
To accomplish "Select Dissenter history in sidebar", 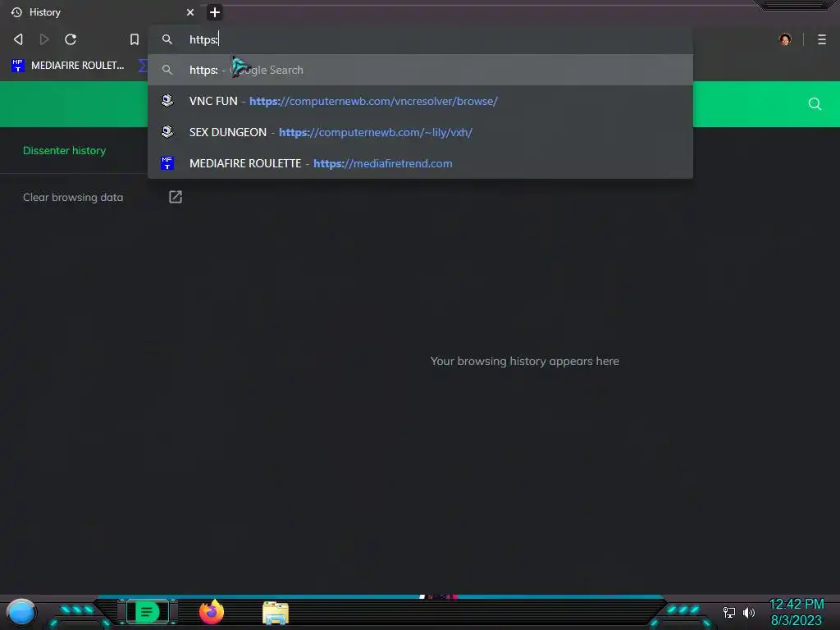I will pos(64,151).
